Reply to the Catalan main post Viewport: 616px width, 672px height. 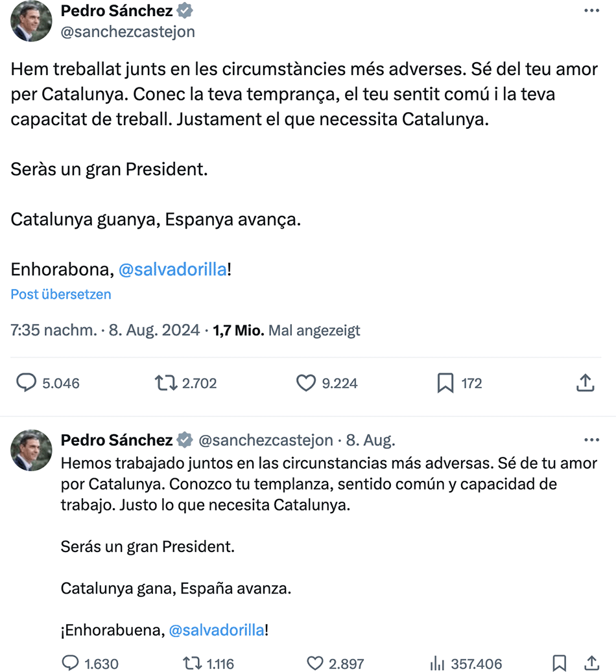(x=26, y=383)
